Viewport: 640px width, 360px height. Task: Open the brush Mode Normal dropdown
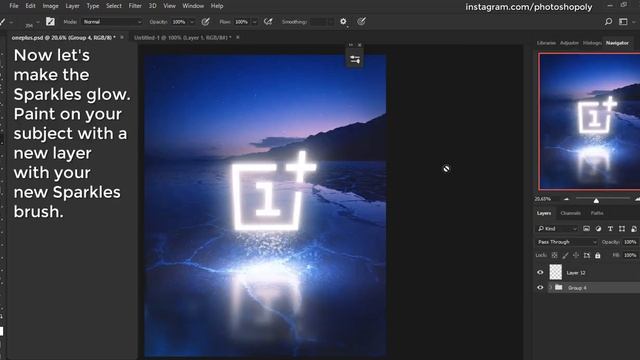coord(112,22)
